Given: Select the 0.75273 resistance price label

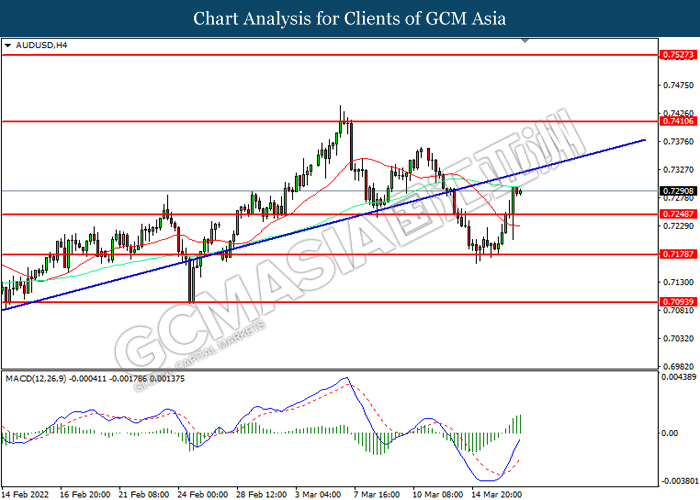Looking at the screenshot, I should coord(678,55).
